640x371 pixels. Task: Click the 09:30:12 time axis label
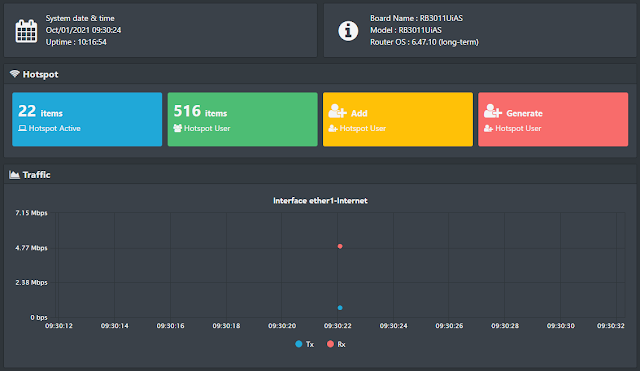(x=59, y=326)
